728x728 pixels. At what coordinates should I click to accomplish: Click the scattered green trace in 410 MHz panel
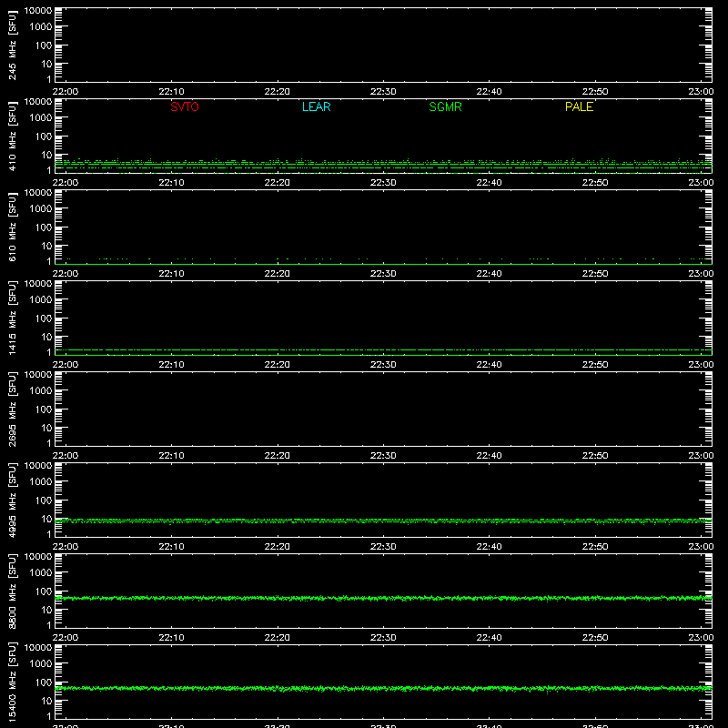pos(383,164)
